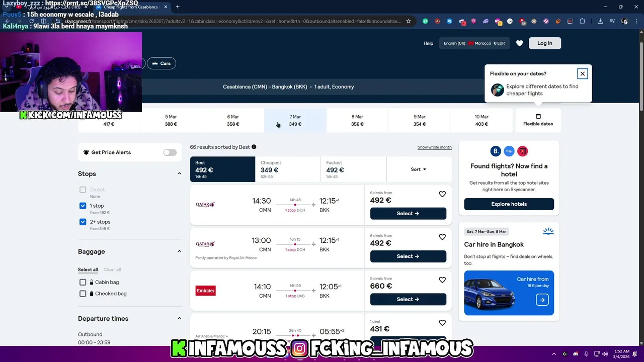Click Select all baggage link
The image size is (644, 362).
pos(88,269)
